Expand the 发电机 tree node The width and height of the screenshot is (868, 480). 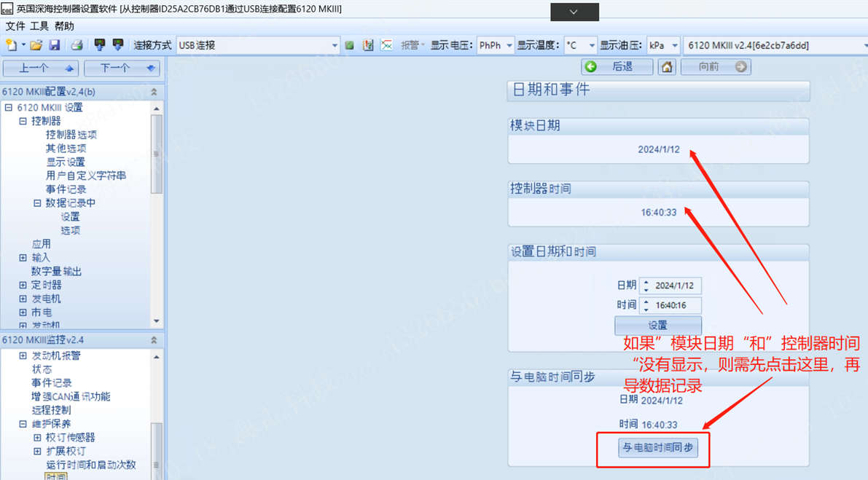point(23,299)
